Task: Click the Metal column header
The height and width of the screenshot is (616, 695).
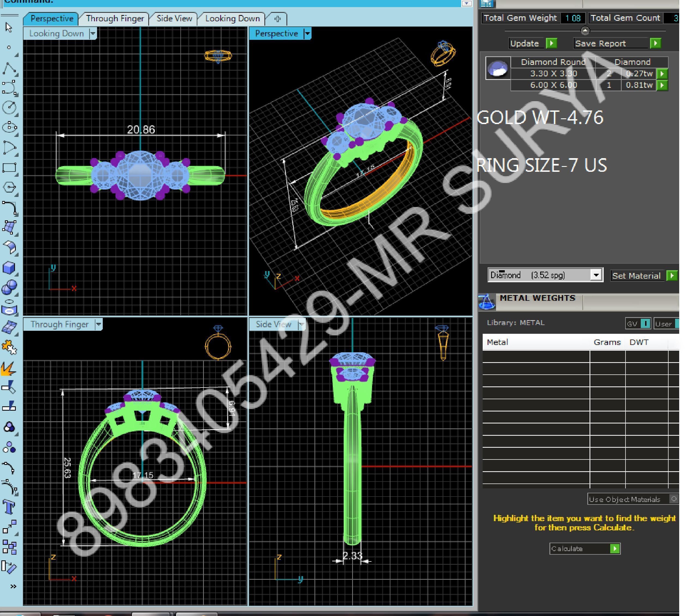Action: [536, 342]
